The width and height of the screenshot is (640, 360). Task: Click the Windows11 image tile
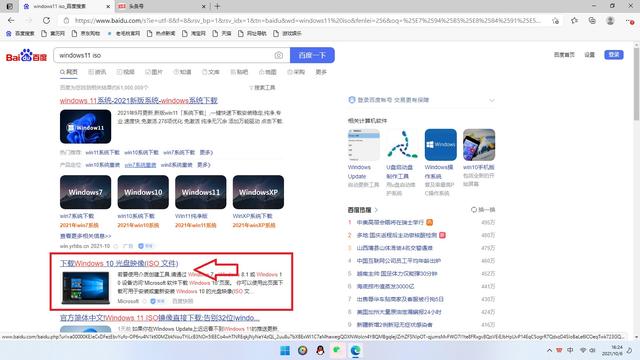[x=200, y=192]
